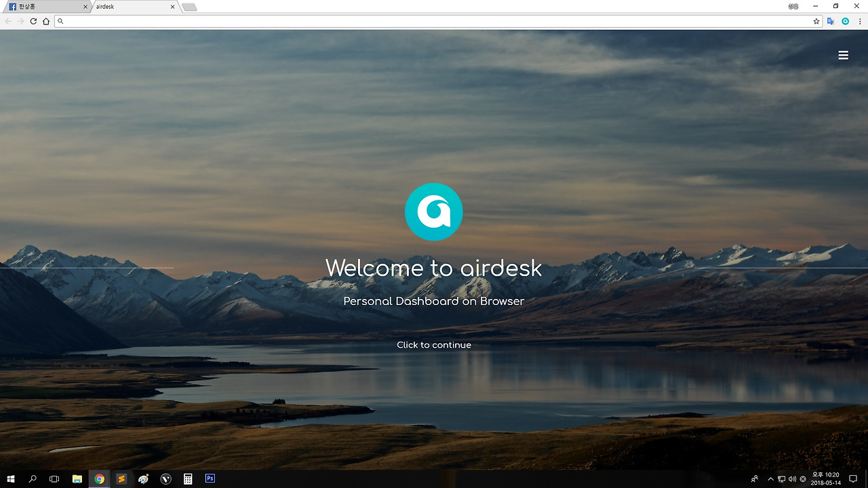Open the Google Translate extension icon

click(x=831, y=21)
